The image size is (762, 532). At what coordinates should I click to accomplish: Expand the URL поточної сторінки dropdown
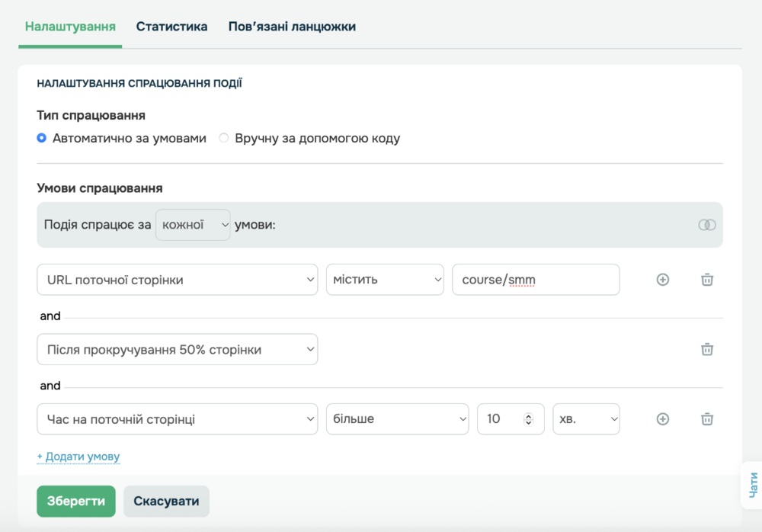click(177, 280)
